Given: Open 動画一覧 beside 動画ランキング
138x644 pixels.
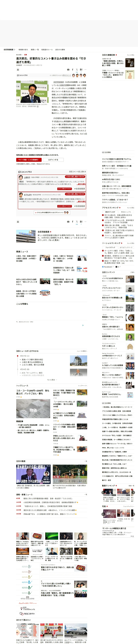Looking at the screenshot, I should pyautogui.click(x=131, y=486).
